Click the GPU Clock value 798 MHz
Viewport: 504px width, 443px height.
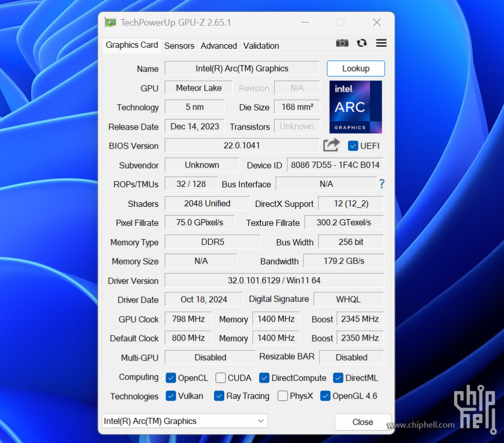point(188,319)
